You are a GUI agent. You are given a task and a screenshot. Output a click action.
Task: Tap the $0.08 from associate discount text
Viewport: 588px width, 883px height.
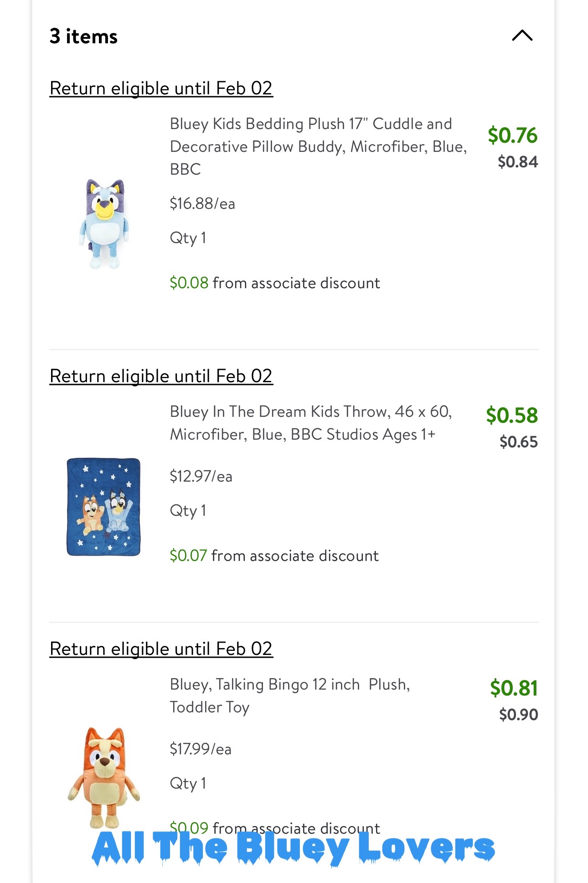(x=275, y=283)
